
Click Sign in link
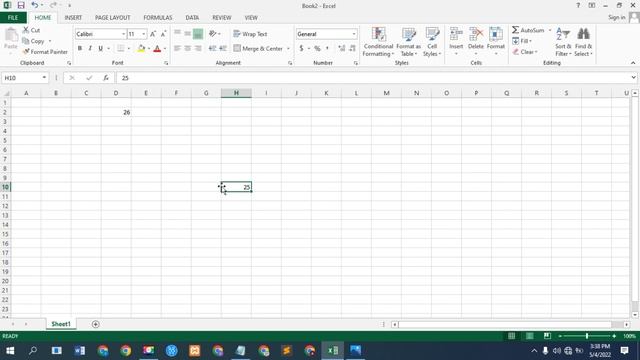(617, 17)
